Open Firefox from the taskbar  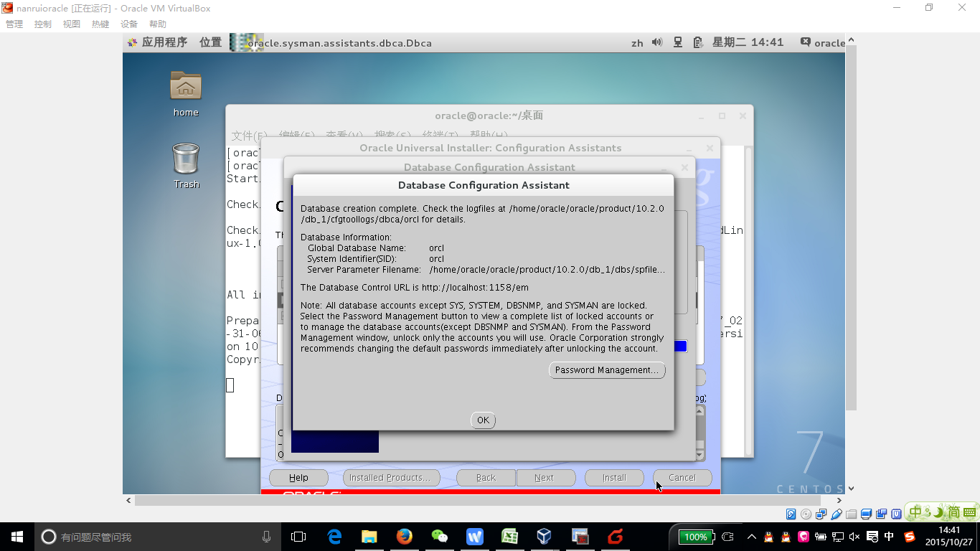(x=405, y=537)
